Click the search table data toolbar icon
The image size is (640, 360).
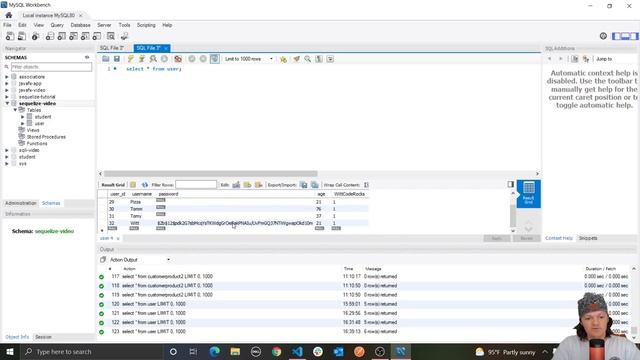click(x=111, y=36)
